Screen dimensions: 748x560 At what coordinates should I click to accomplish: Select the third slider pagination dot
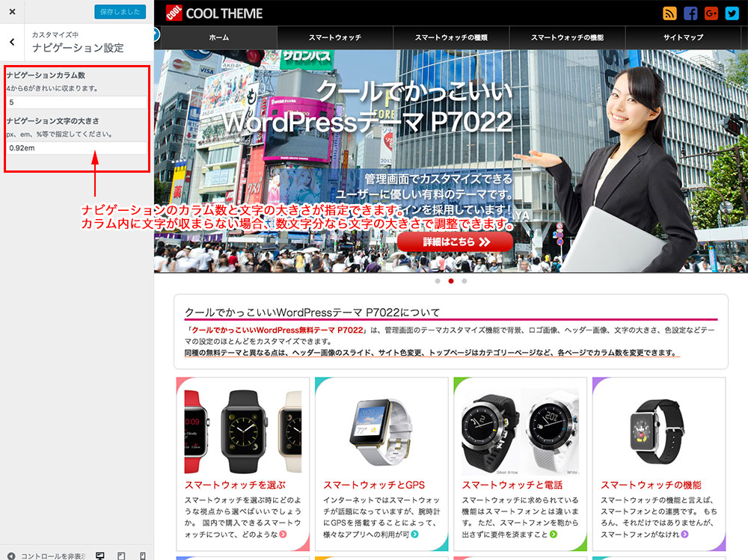point(465,281)
